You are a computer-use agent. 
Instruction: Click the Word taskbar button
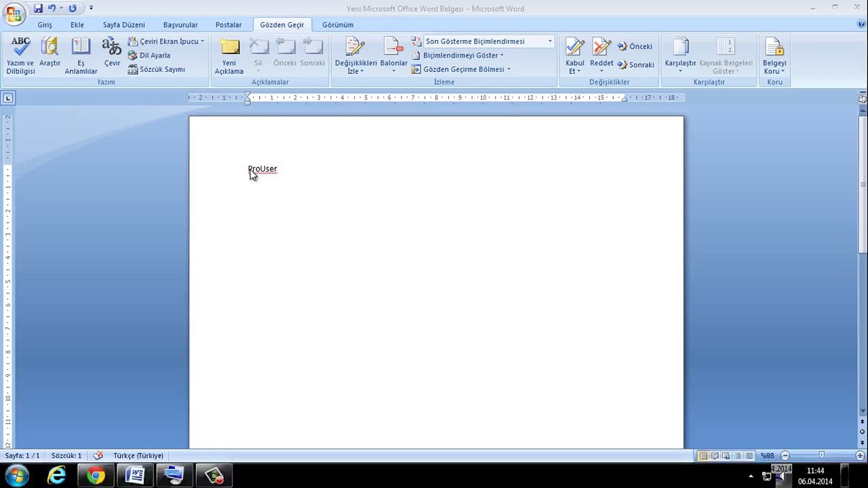(135, 476)
